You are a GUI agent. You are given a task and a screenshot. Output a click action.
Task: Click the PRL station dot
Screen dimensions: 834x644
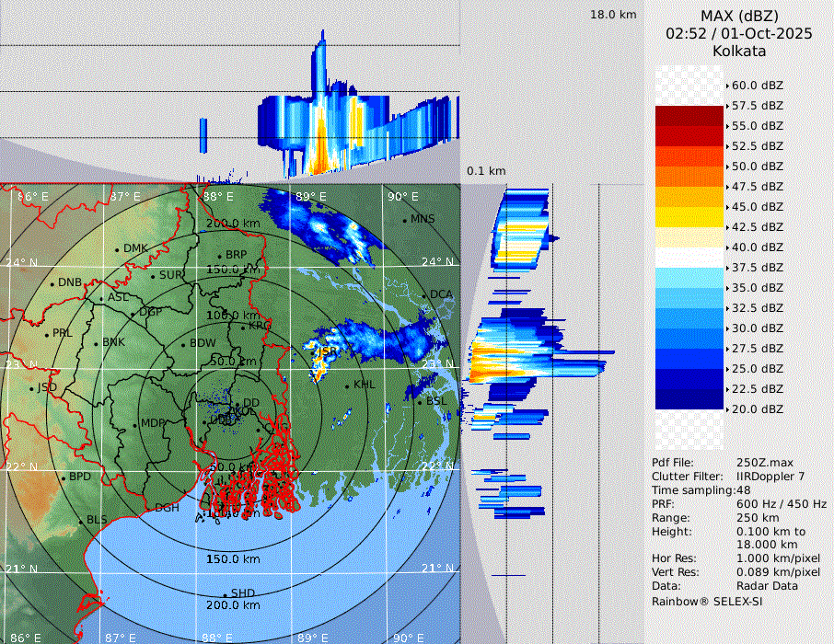(47, 334)
